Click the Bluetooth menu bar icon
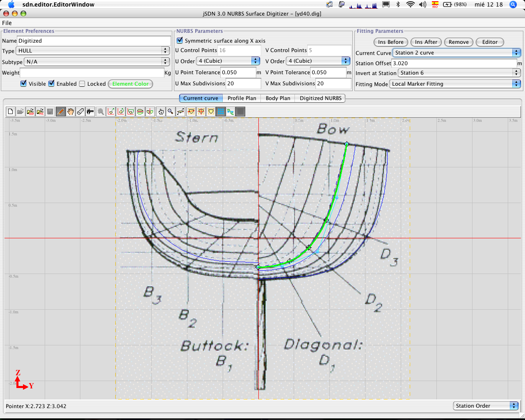This screenshot has height=420, width=525. [x=398, y=5]
